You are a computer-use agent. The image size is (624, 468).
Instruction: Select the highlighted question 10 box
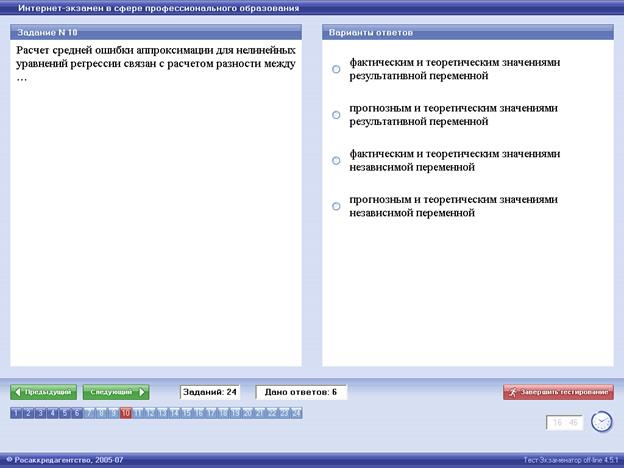[126, 413]
